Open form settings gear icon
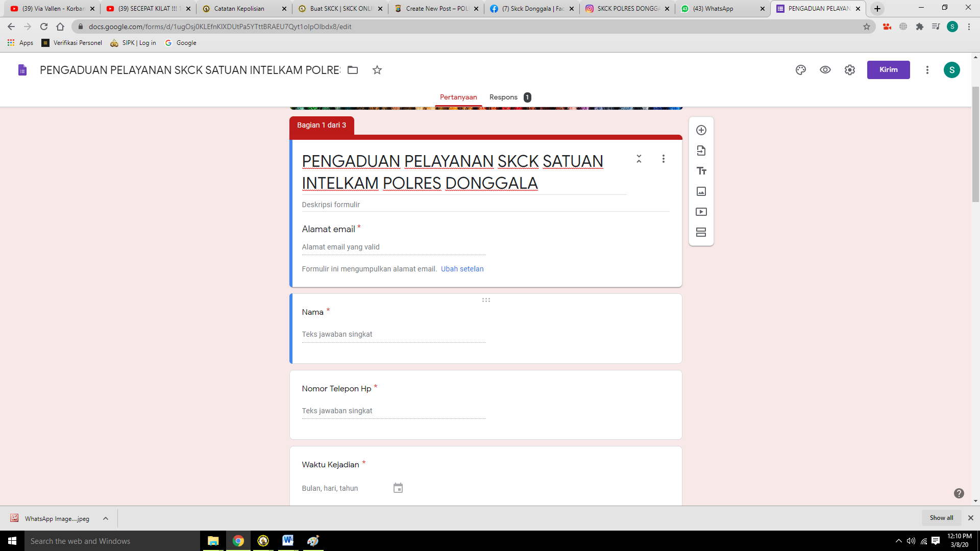Screen dimensions: 980x551 tap(849, 70)
